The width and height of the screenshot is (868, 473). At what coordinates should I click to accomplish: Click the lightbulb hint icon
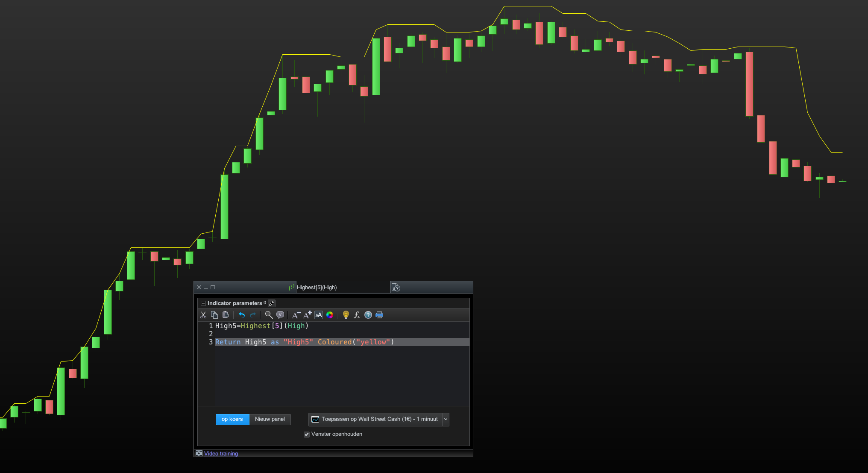pos(346,315)
